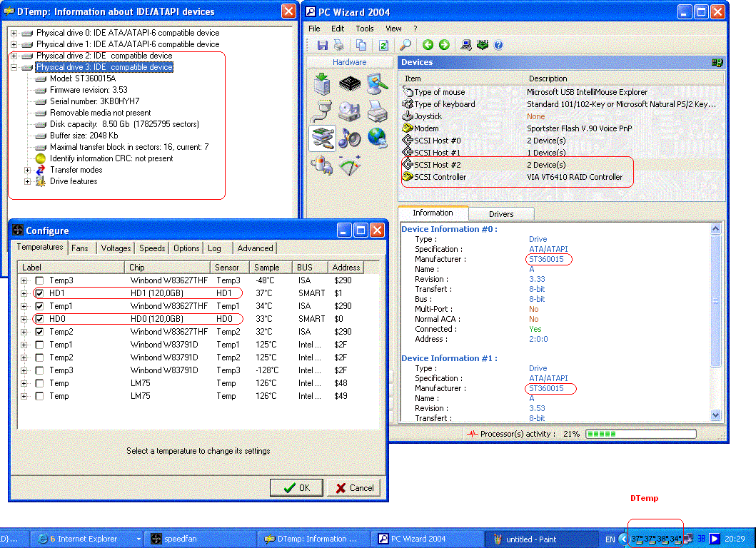Click the green back arrow icon
756x548 pixels.
point(428,45)
